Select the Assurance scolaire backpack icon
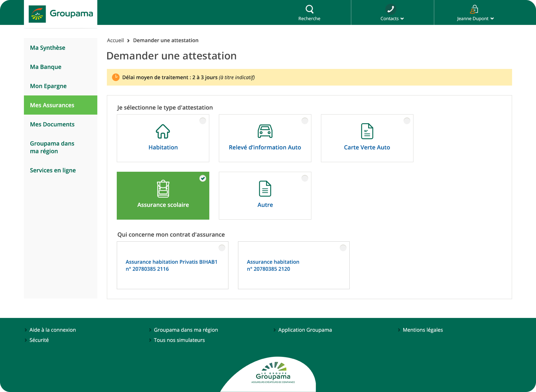Image resolution: width=536 pixels, height=392 pixels. pyautogui.click(x=163, y=189)
